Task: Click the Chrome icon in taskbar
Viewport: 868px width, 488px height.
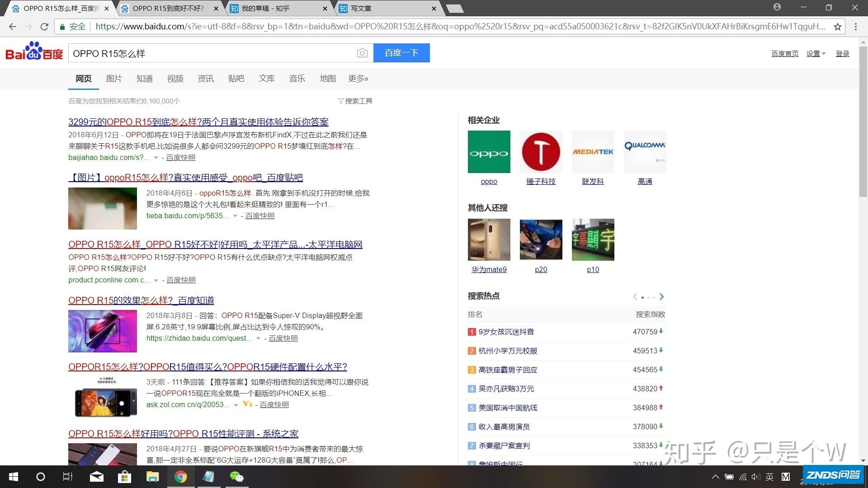Action: [x=181, y=477]
